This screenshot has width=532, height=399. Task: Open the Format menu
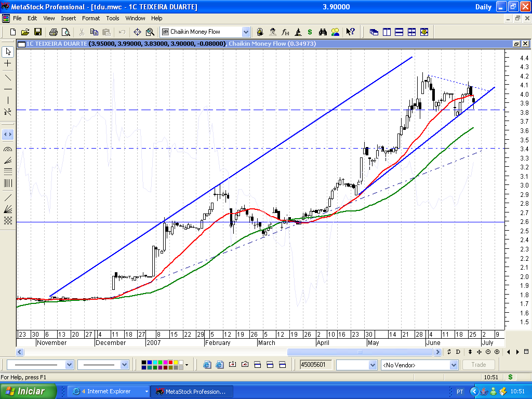click(91, 18)
